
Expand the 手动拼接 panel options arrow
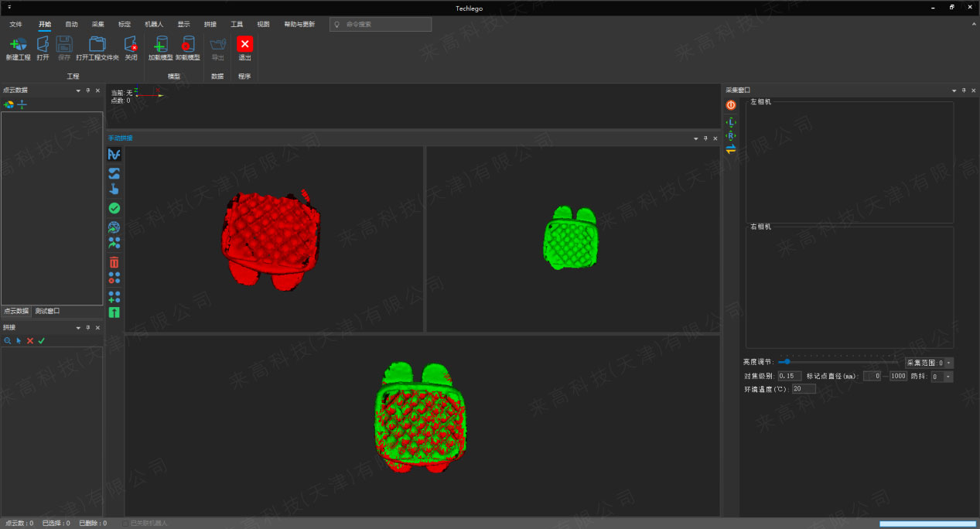(695, 138)
